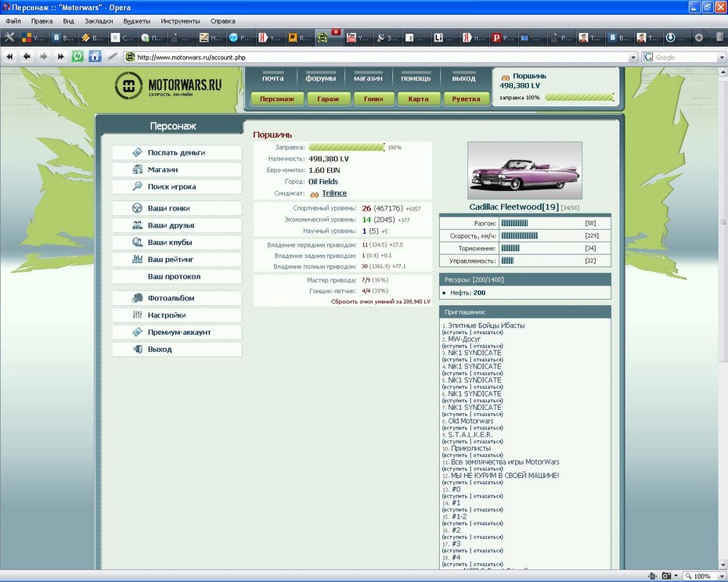
Task: Click the S.T.A.L.K.E.R. invitation
Action: (470, 434)
